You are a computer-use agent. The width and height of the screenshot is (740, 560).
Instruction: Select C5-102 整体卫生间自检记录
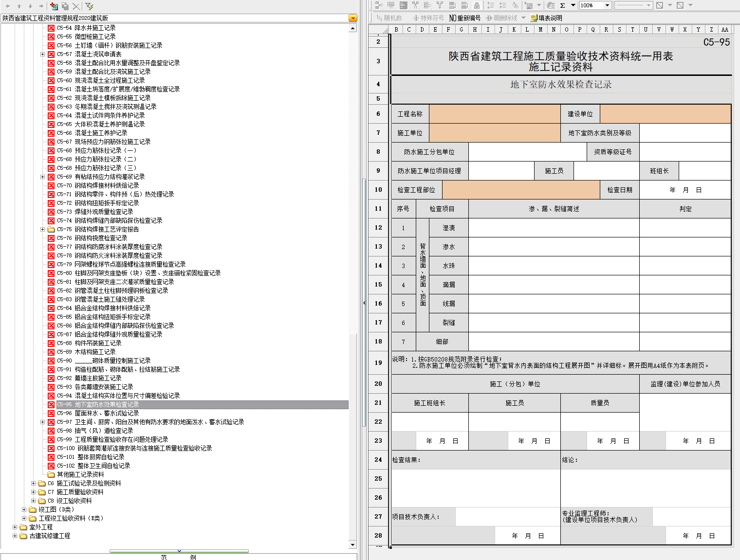(x=93, y=466)
